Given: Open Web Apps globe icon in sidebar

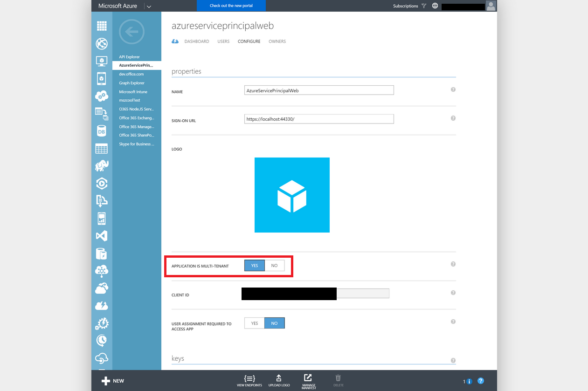Looking at the screenshot, I should [x=102, y=43].
